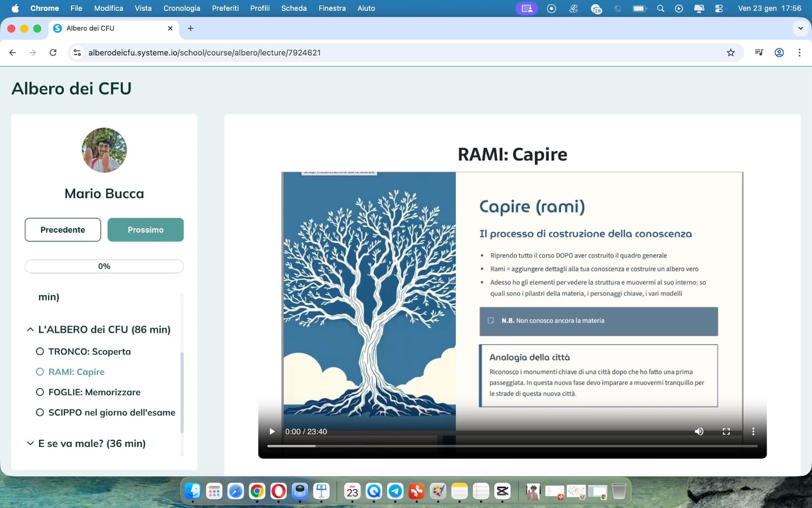Select the FOGLIE: Memorizzare lesson circle

coord(40,392)
